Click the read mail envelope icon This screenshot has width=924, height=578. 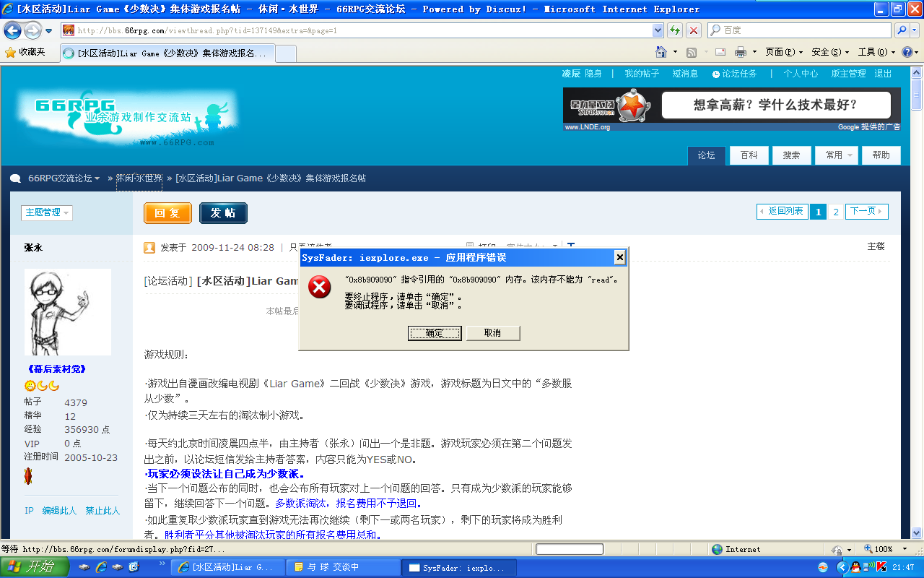coord(720,52)
